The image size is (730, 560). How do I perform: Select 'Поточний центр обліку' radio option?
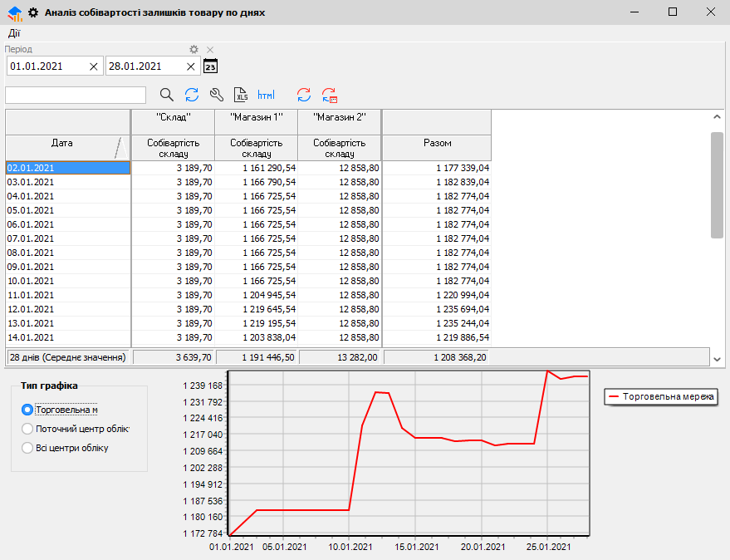[27, 429]
